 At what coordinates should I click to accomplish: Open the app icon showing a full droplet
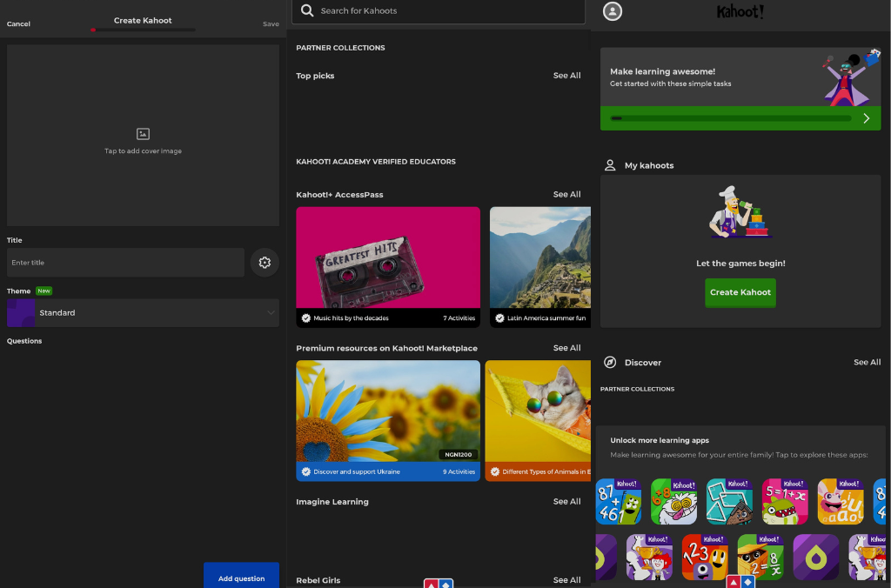coord(816,558)
